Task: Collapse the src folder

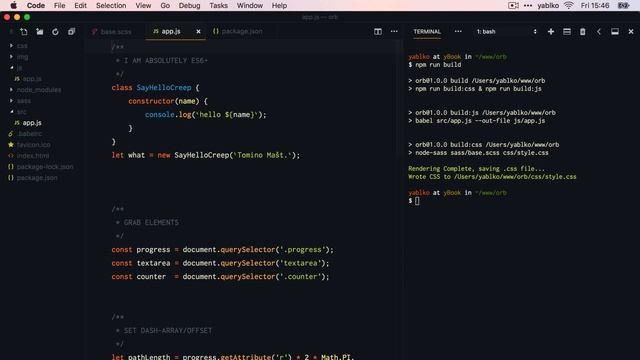Action: click(11, 111)
